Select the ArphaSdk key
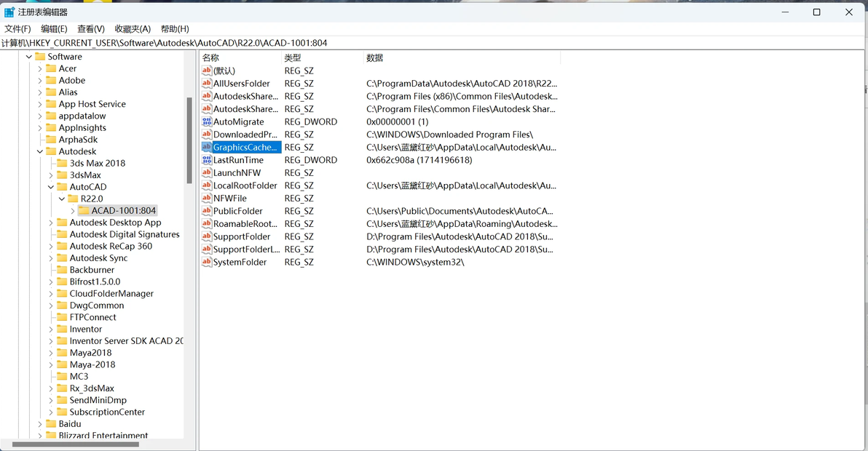This screenshot has width=868, height=451. click(78, 139)
